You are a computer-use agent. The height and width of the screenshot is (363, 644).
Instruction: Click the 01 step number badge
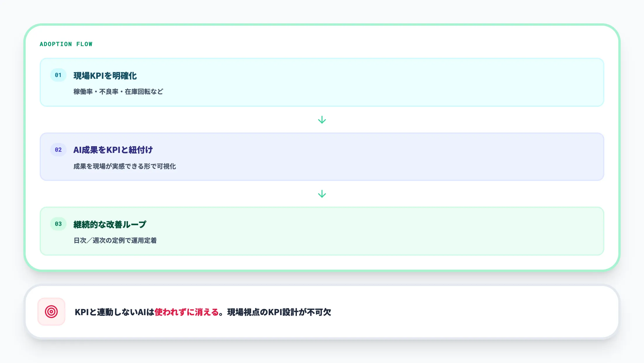(58, 75)
